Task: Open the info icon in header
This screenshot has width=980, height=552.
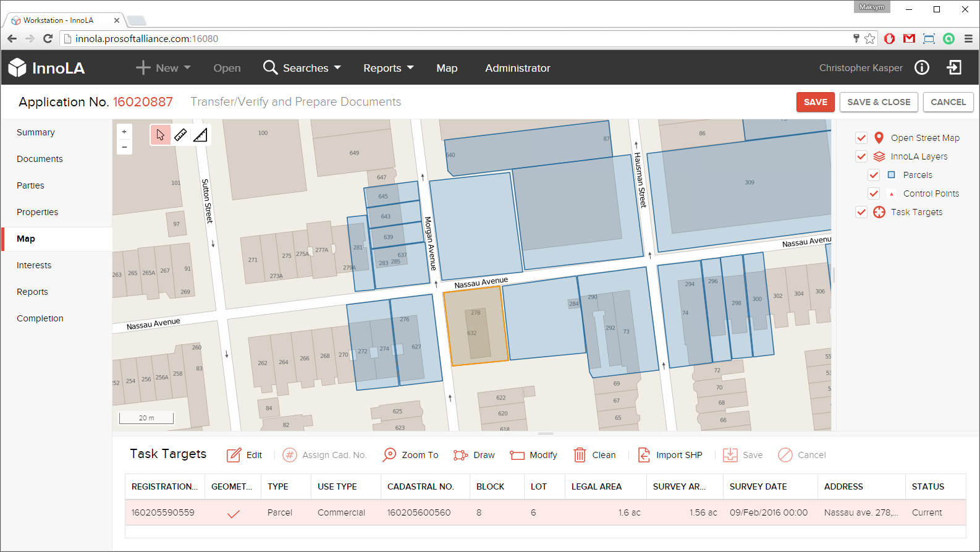Action: pyautogui.click(x=922, y=67)
